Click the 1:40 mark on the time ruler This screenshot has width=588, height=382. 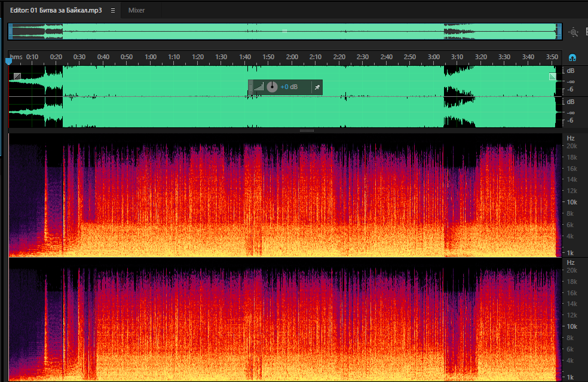click(245, 57)
